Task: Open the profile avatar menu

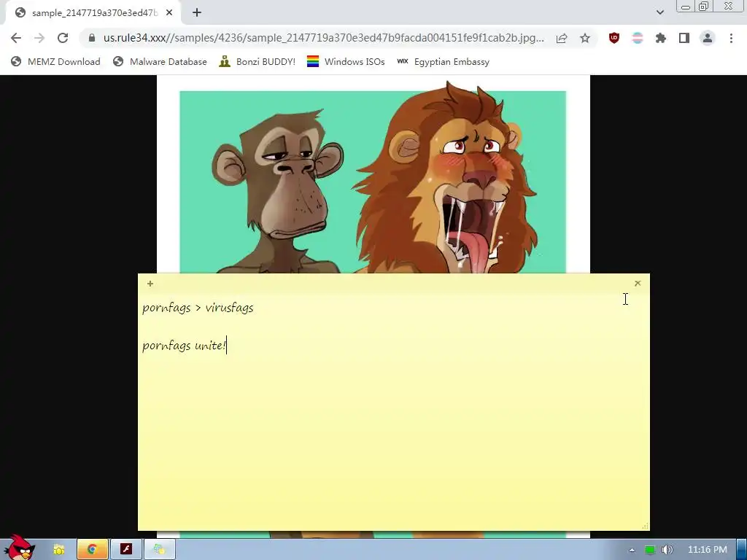Action: (x=708, y=38)
